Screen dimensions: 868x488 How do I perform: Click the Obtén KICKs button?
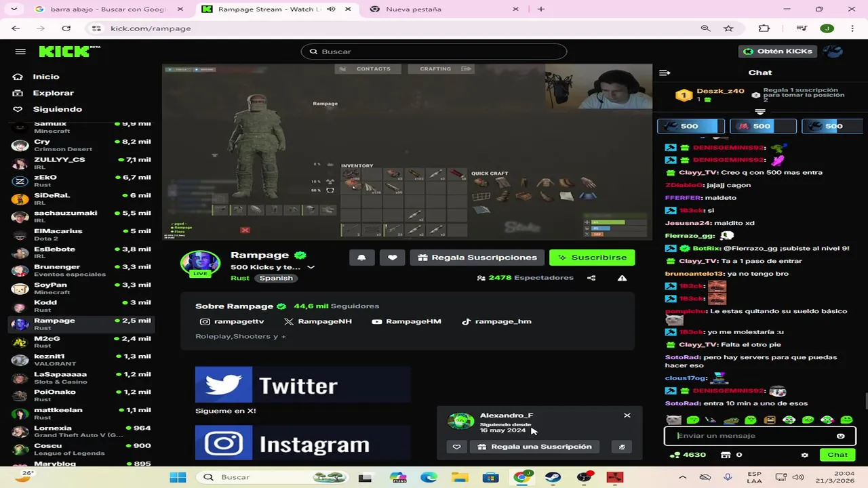click(778, 52)
